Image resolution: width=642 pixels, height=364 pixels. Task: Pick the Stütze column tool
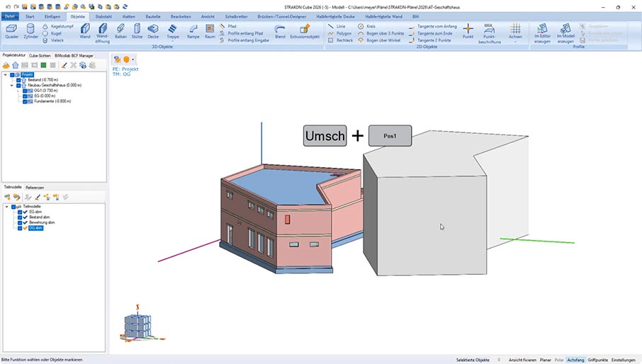click(137, 30)
